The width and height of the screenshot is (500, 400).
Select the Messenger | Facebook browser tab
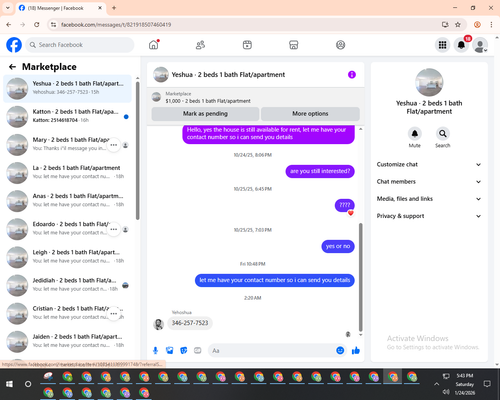pyautogui.click(x=61, y=8)
